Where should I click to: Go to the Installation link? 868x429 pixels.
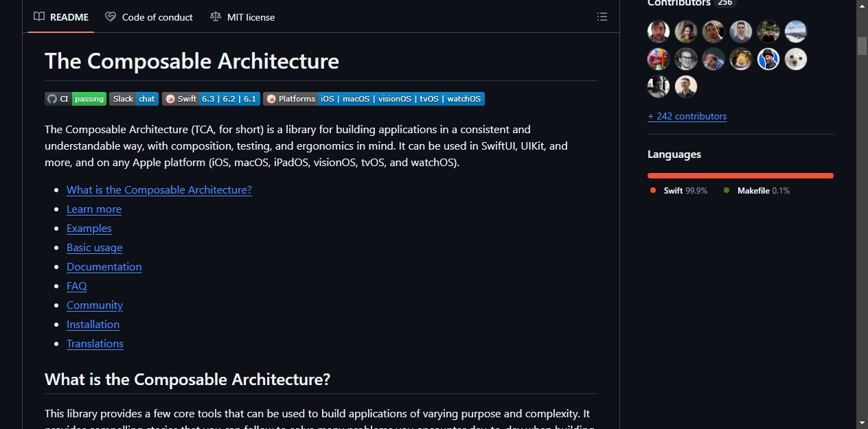(x=93, y=325)
